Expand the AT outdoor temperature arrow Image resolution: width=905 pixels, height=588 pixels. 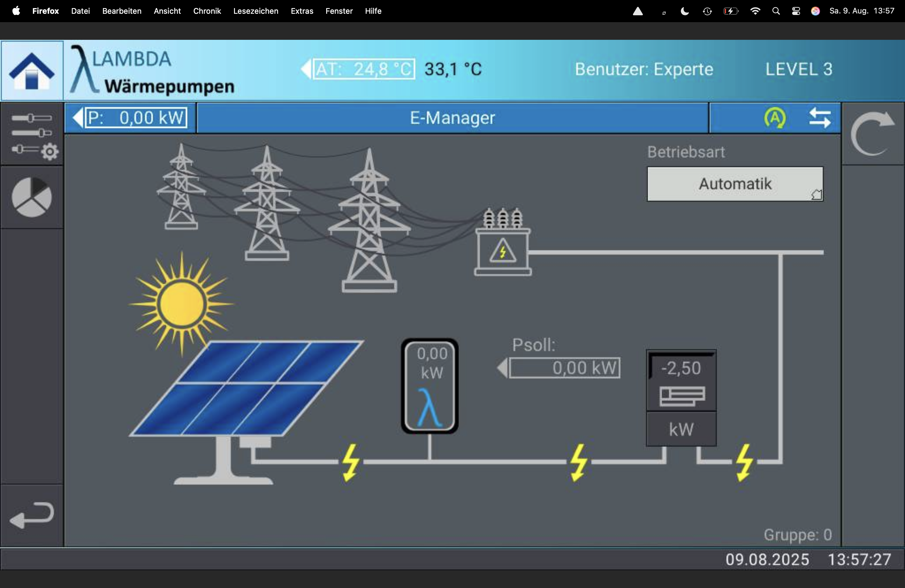tap(306, 69)
